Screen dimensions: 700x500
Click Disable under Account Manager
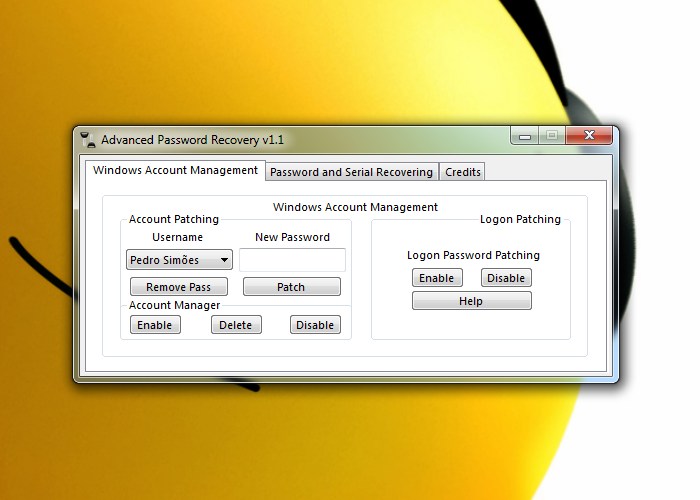coord(315,325)
